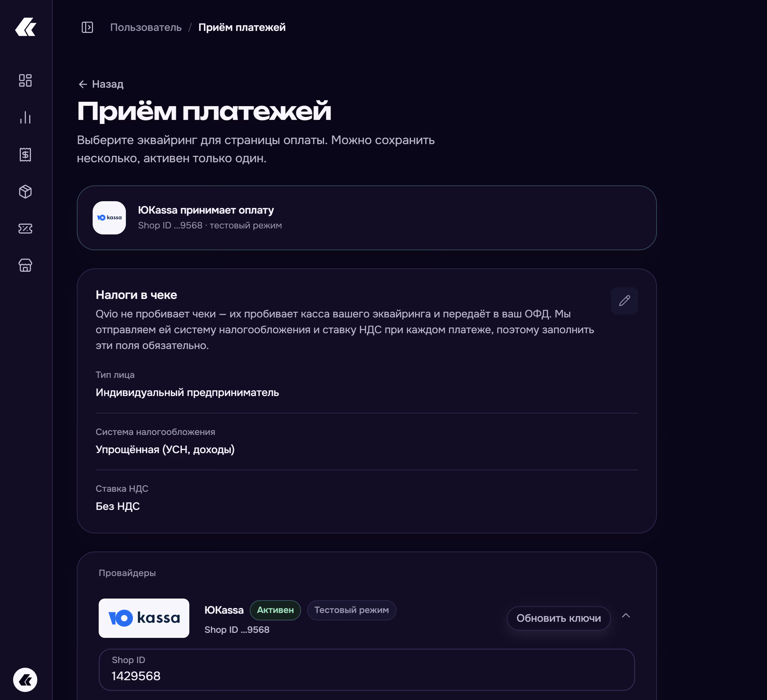Click the ЮKassa принимает оплату banner

click(367, 218)
